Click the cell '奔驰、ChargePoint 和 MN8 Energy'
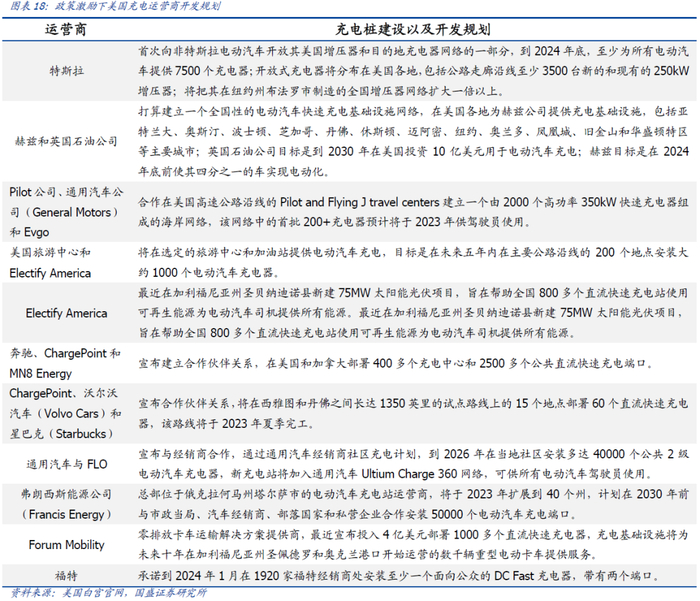The width and height of the screenshot is (700, 601). (65, 363)
